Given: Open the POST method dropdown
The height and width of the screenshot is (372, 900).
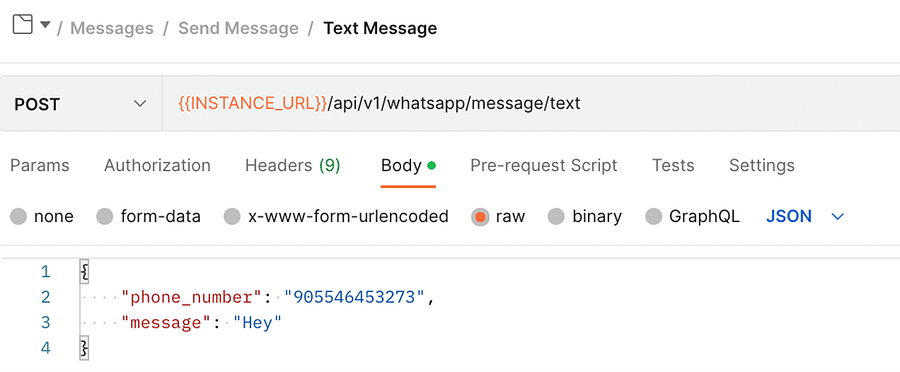Looking at the screenshot, I should click(x=81, y=104).
